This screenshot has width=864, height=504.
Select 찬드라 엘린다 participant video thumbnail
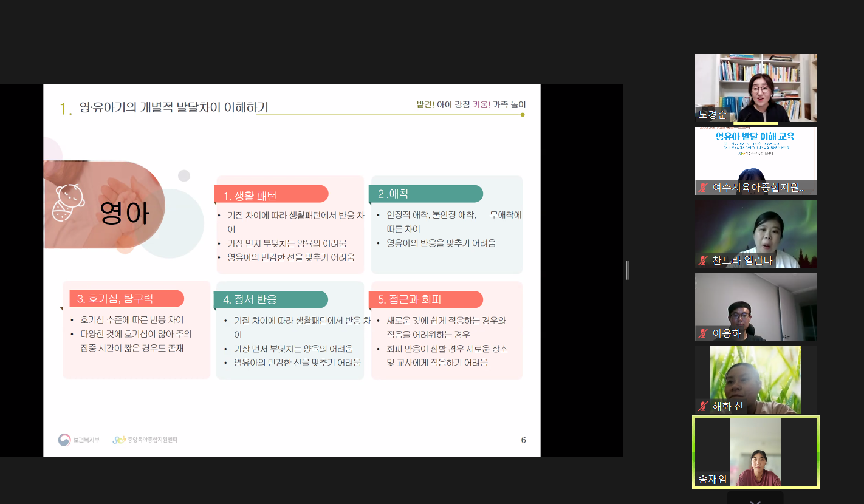[756, 234]
